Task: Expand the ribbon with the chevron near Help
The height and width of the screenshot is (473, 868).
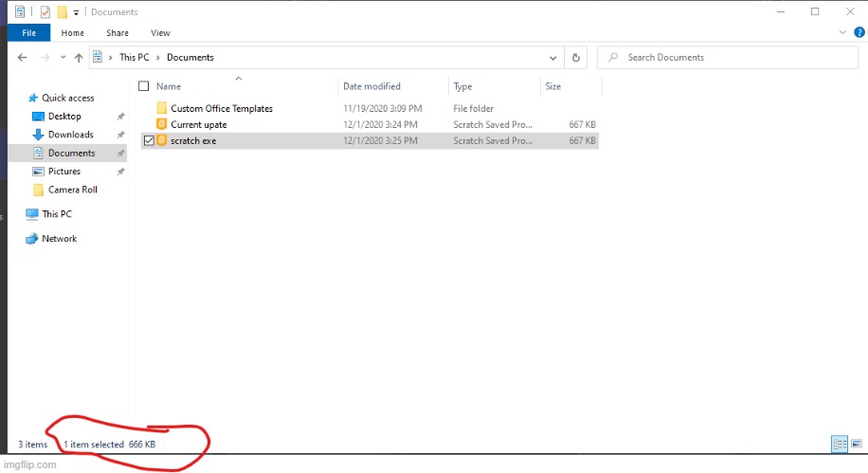Action: (x=843, y=33)
